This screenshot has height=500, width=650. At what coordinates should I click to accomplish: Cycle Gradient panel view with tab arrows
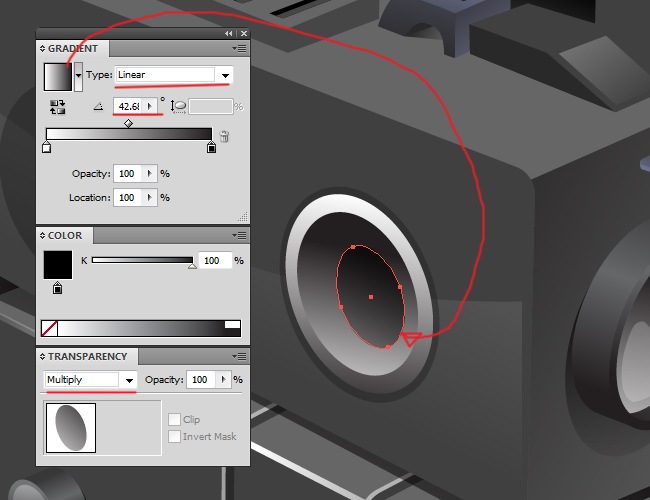coord(42,49)
